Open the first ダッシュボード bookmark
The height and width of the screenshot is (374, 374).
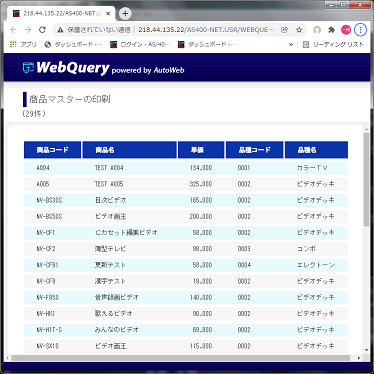point(73,44)
